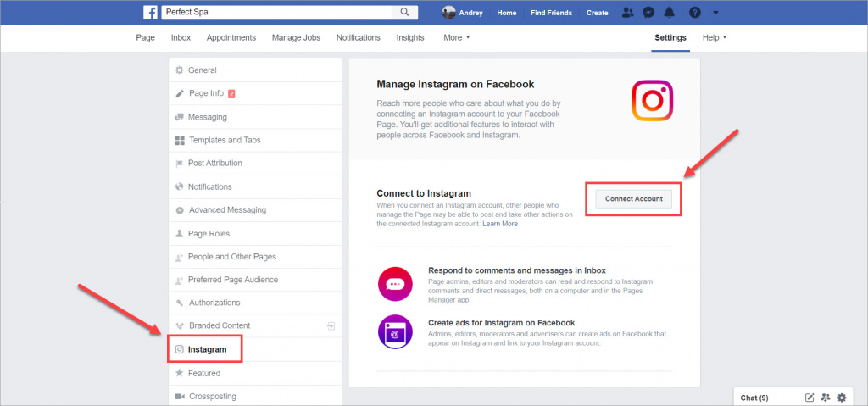Click the Messaging speech bubbles icon
This screenshot has height=406, width=868.
pos(180,117)
